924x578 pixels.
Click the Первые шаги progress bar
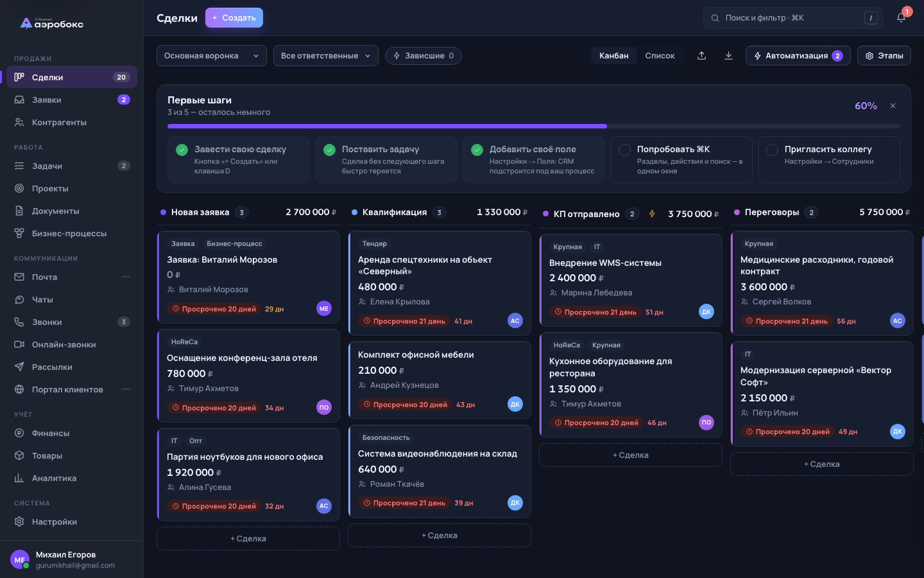534,127
